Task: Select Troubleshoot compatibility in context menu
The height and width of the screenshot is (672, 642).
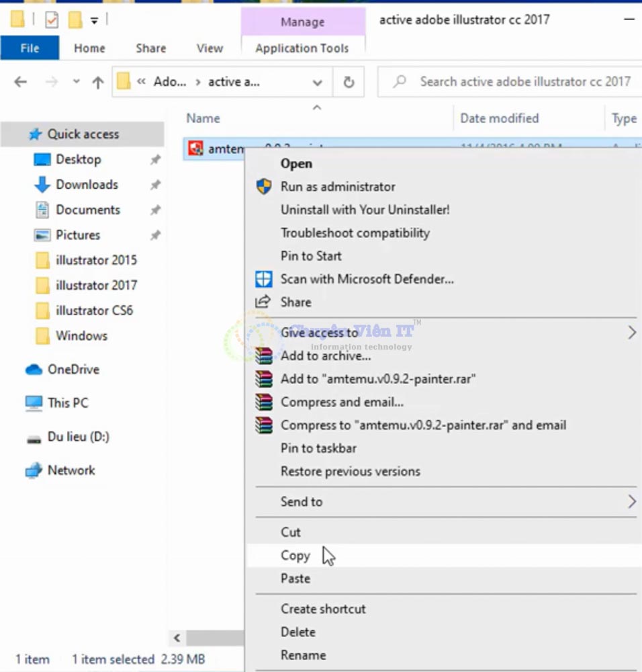Action: (x=355, y=233)
